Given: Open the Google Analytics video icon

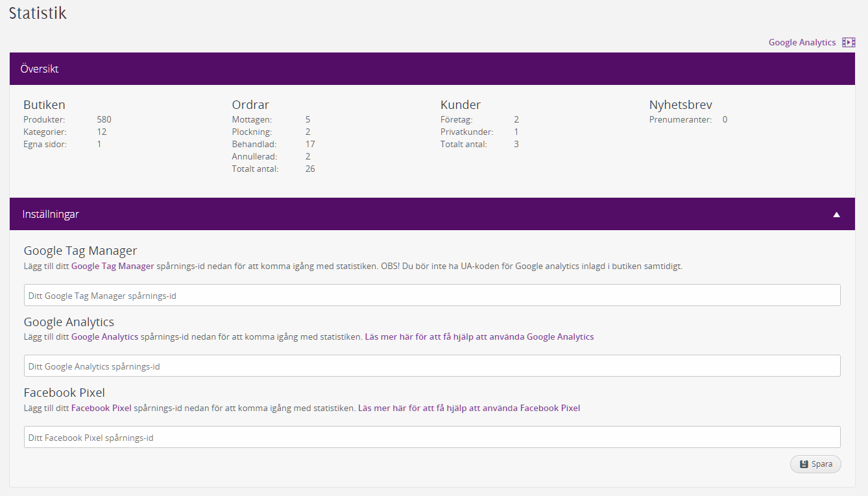Looking at the screenshot, I should (849, 42).
